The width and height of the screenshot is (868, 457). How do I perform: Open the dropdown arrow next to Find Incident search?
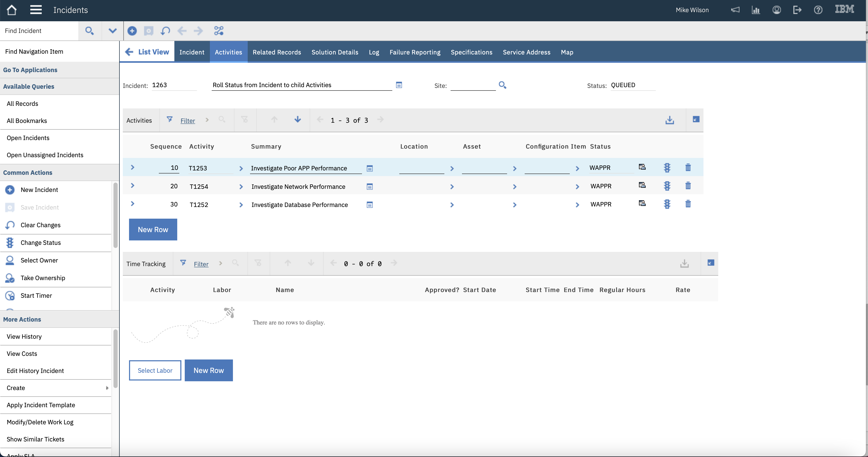(x=112, y=31)
